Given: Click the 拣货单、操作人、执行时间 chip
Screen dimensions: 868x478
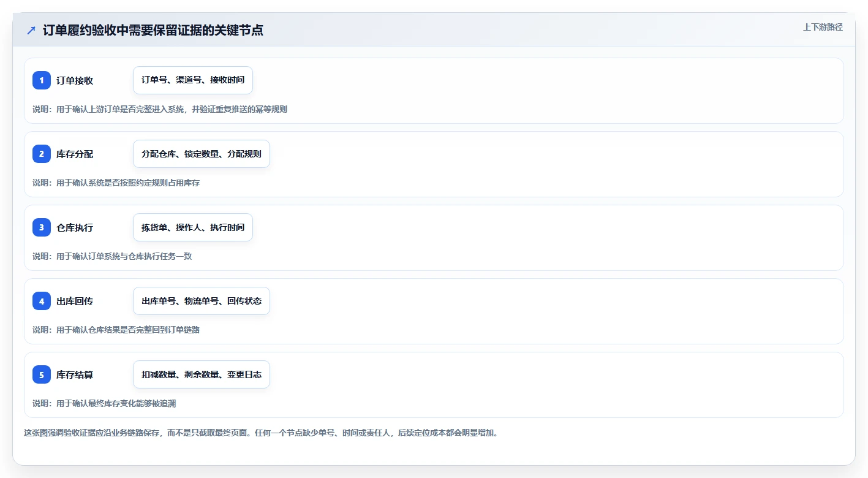Looking at the screenshot, I should tap(193, 227).
